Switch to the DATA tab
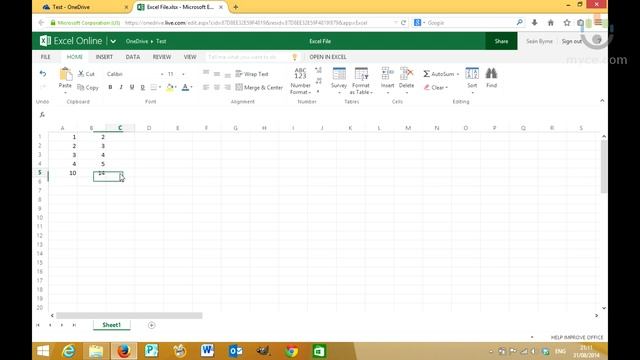The height and width of the screenshot is (360, 640). (133, 57)
